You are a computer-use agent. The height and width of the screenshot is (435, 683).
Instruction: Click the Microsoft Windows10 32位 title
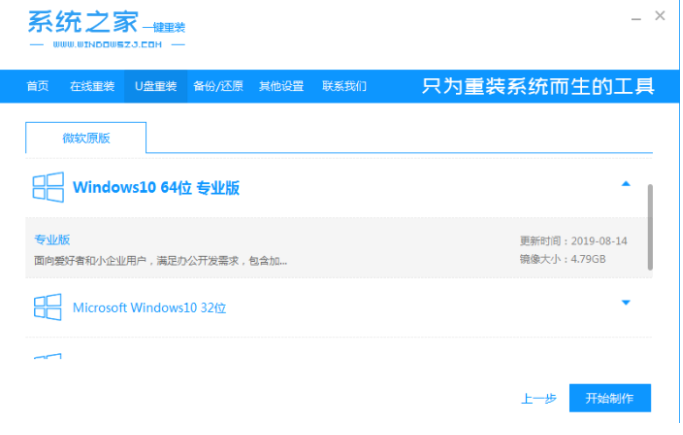[x=150, y=307]
